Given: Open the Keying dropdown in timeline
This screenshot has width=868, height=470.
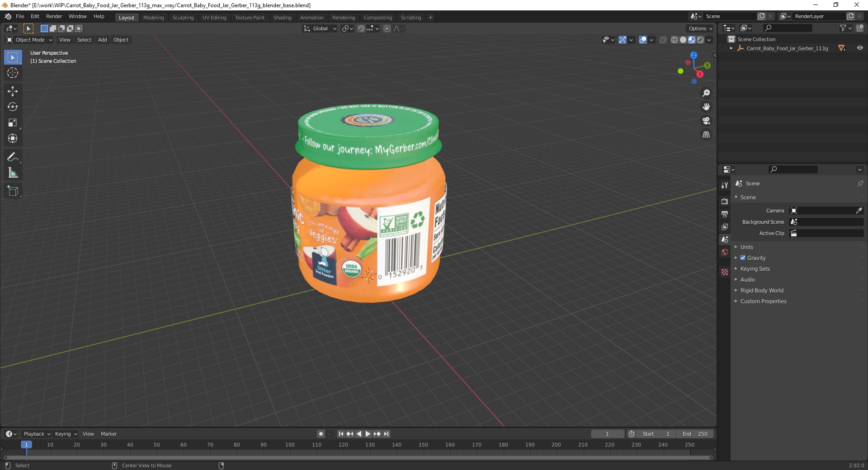Looking at the screenshot, I should click(66, 434).
